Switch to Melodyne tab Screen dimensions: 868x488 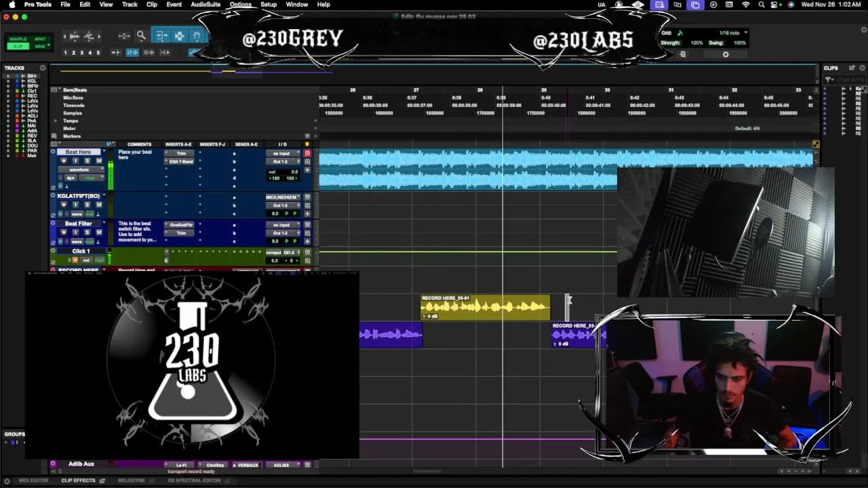click(x=132, y=481)
